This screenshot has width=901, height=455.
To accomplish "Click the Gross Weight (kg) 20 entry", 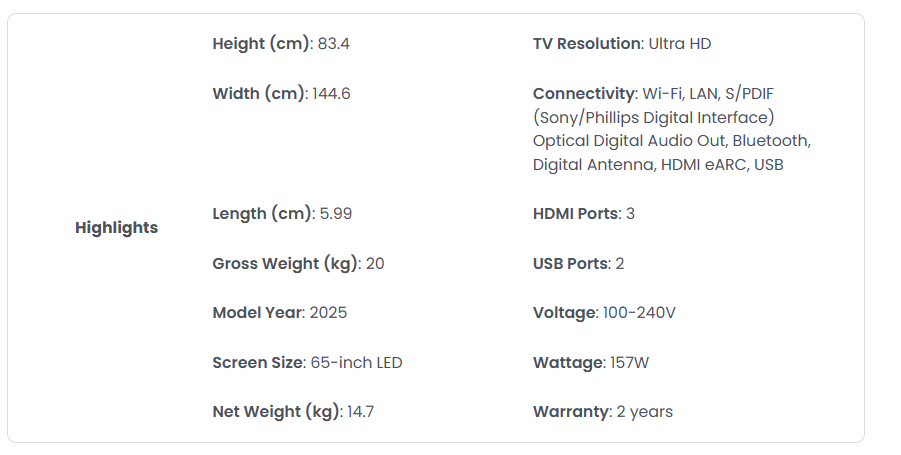I will (x=298, y=264).
